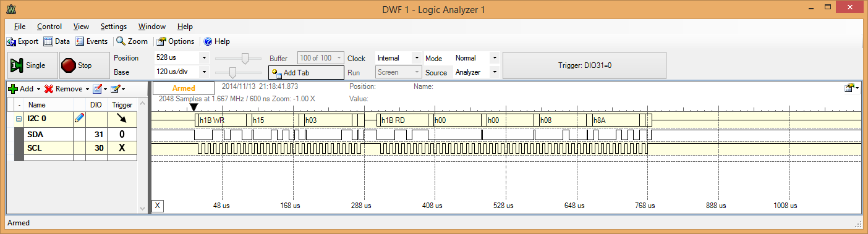Click the Add Tab button
Image resolution: width=868 pixels, height=234 pixels.
point(306,72)
